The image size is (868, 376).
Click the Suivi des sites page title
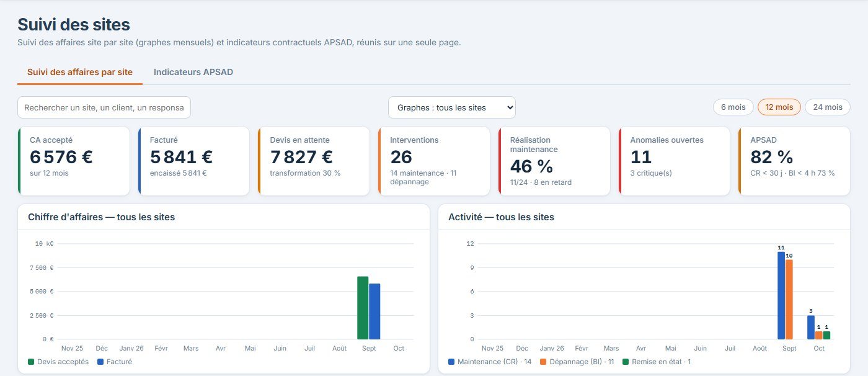pos(74,25)
